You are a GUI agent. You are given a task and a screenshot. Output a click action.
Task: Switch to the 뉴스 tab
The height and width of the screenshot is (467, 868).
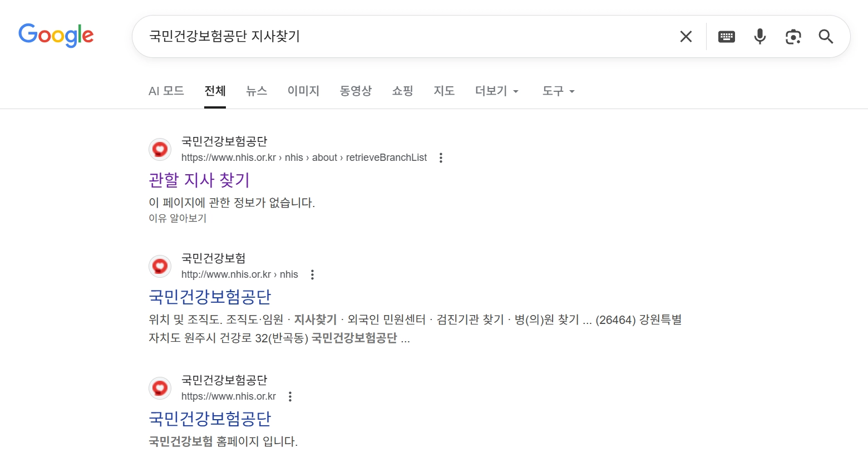[x=257, y=91]
